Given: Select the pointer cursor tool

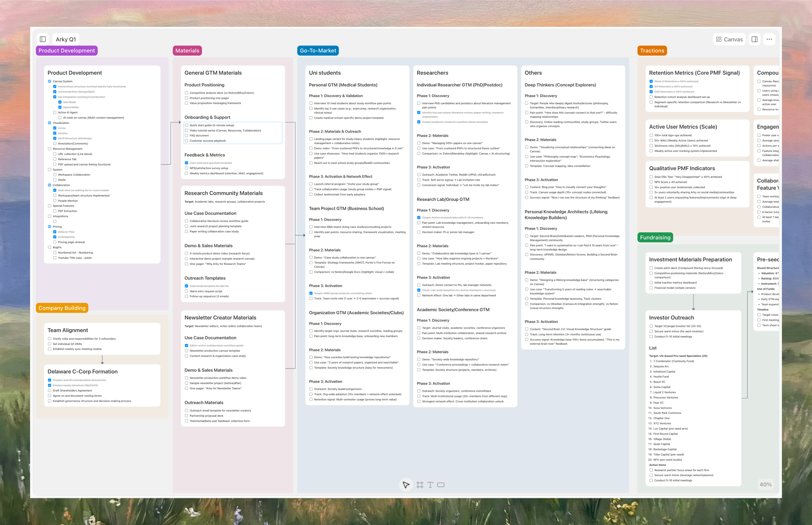Looking at the screenshot, I should click(406, 485).
